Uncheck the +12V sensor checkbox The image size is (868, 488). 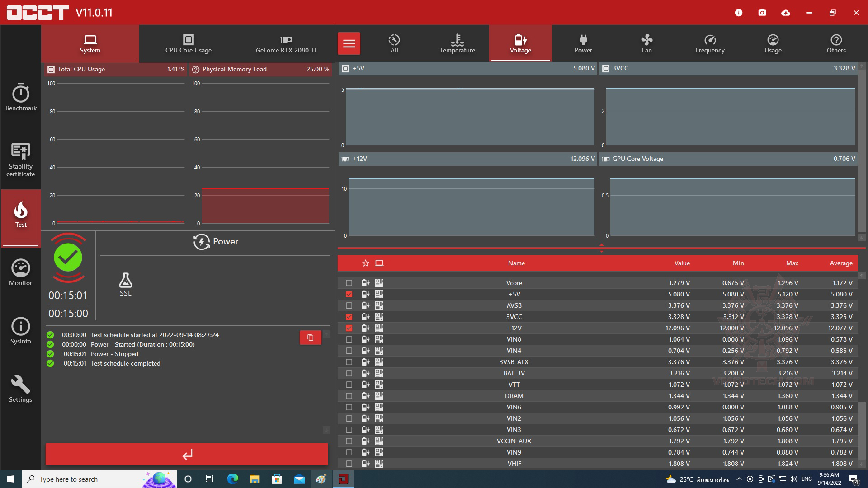pyautogui.click(x=349, y=328)
